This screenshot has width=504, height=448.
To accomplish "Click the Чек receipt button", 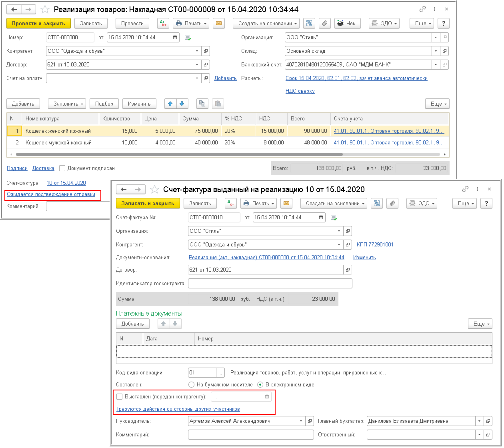I will 347,24.
